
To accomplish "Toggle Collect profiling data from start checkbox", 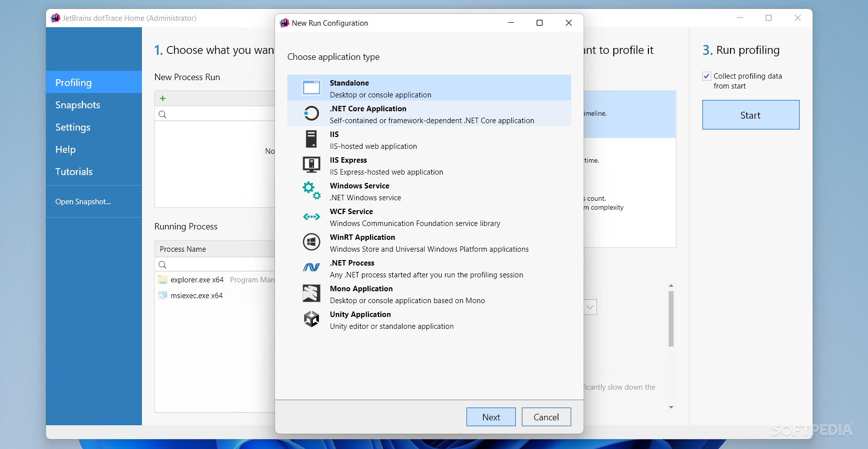I will coord(707,76).
